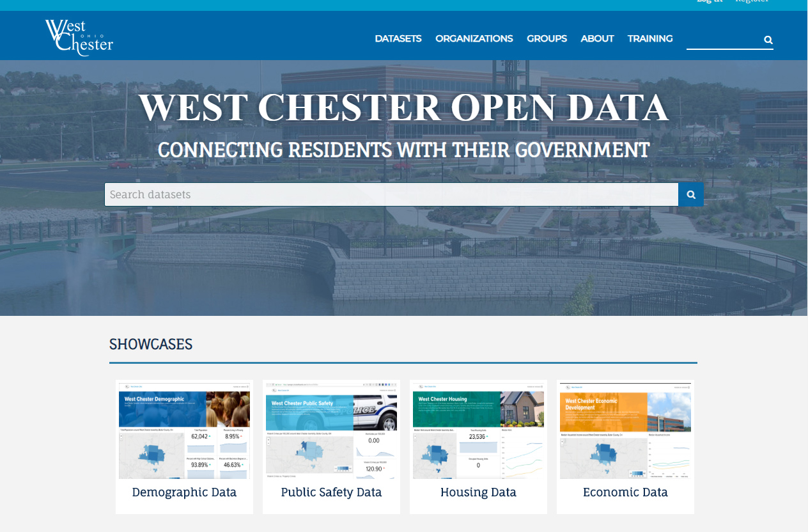Submit dataset search with blue magnifier button

coord(691,194)
